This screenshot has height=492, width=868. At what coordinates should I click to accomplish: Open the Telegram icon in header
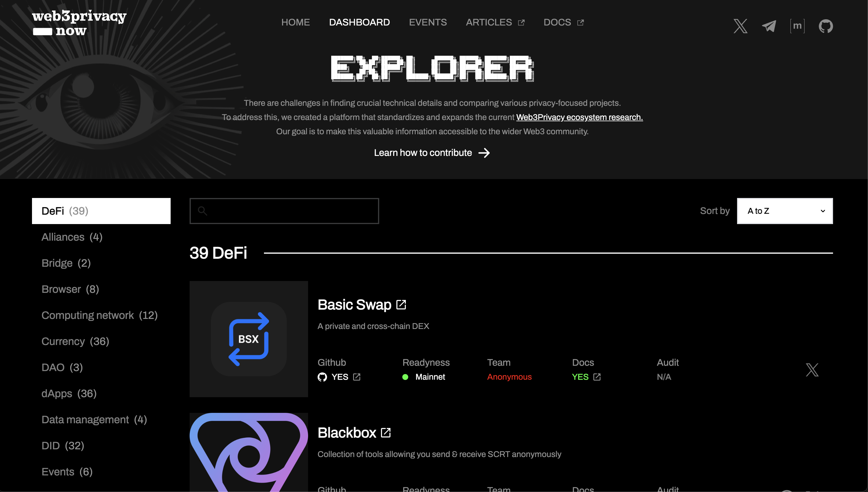[769, 26]
